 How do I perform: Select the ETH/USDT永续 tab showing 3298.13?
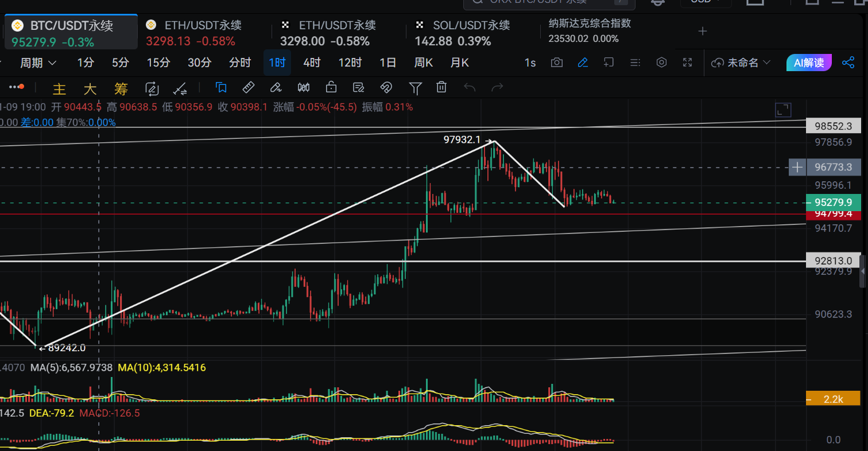193,33
